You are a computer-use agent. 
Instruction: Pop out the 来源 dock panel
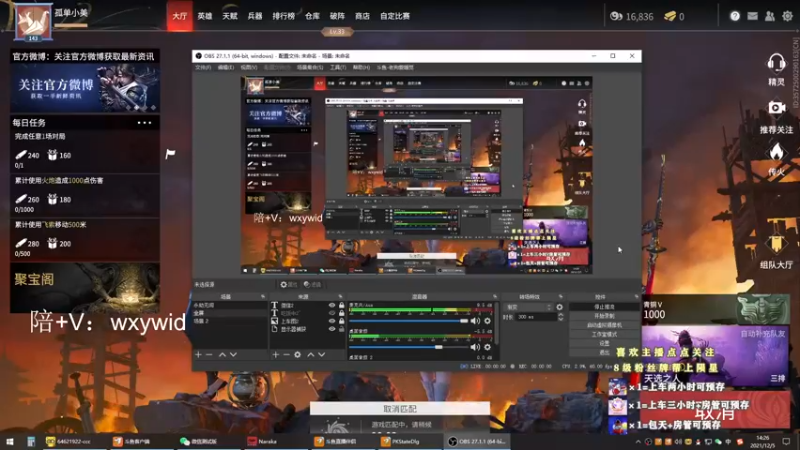click(340, 296)
